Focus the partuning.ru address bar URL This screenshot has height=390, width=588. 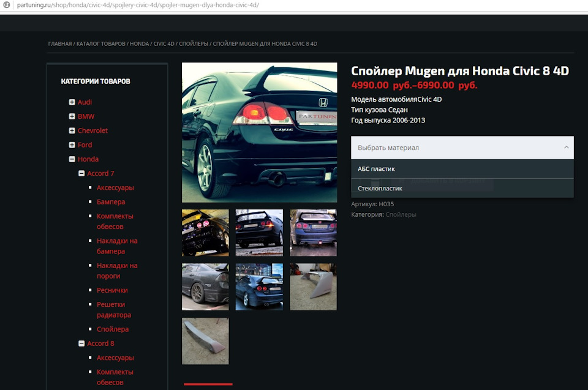coord(138,6)
